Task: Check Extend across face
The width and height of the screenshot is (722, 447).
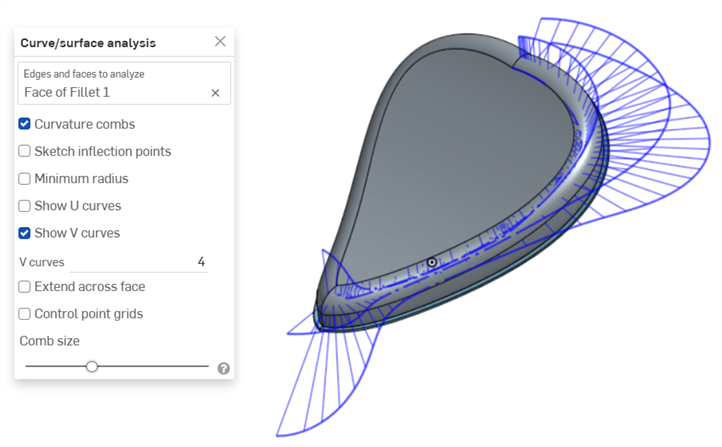Action: click(24, 287)
